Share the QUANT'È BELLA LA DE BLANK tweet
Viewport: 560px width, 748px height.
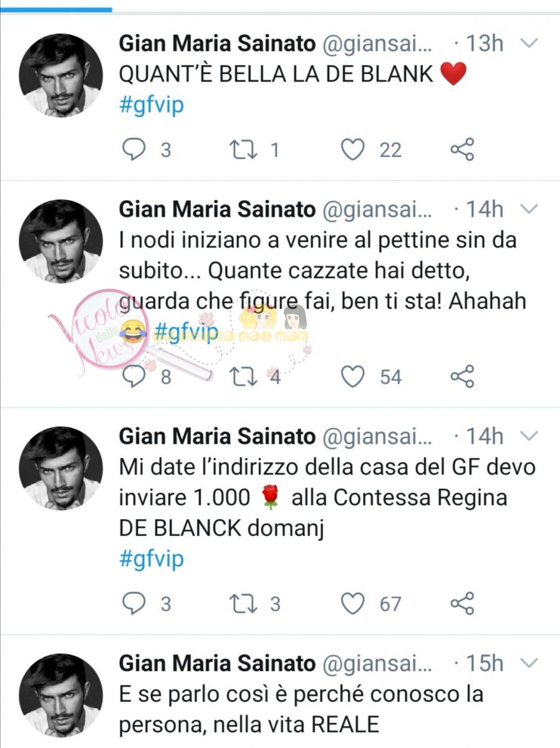point(462,150)
